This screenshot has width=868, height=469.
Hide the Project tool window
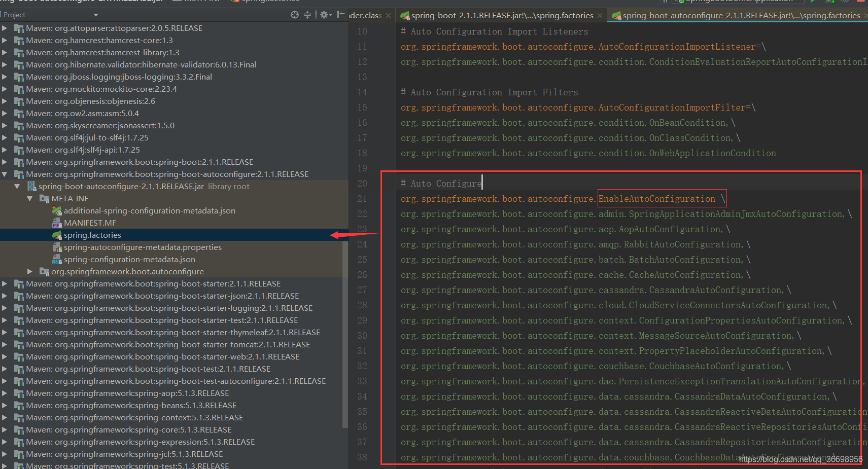[340, 15]
